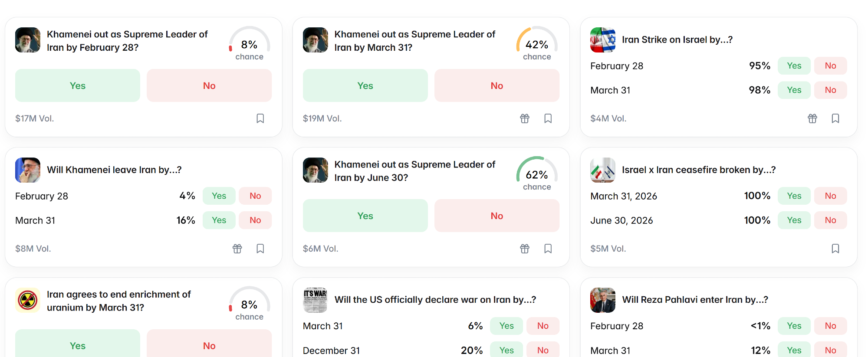Click gift icon on Will Khamenei leave Iran card
868x357 pixels.
237,249
